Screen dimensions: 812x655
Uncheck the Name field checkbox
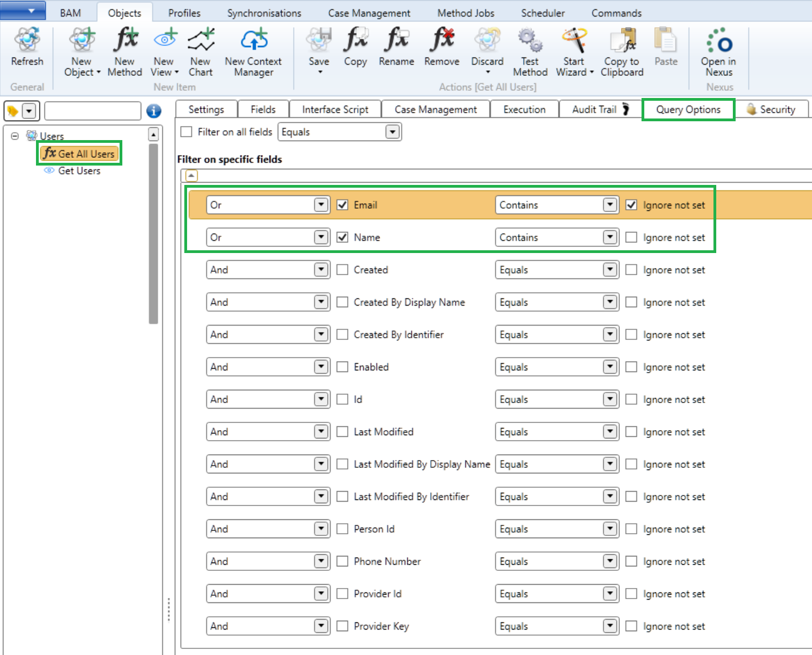coord(343,237)
